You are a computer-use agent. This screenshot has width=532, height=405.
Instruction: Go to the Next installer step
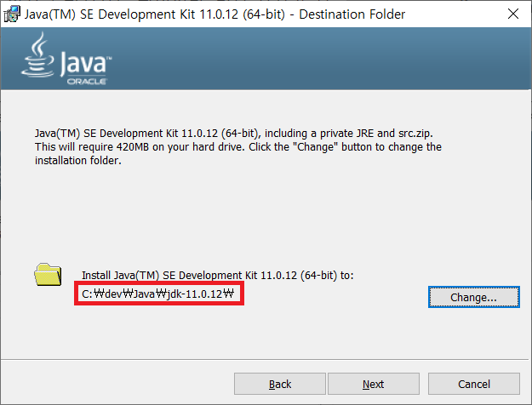(x=373, y=384)
